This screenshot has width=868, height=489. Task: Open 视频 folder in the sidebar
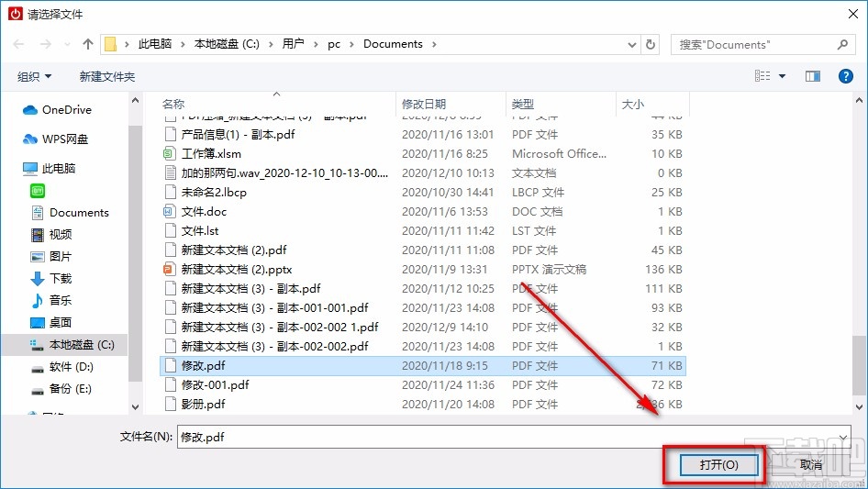[x=51, y=235]
